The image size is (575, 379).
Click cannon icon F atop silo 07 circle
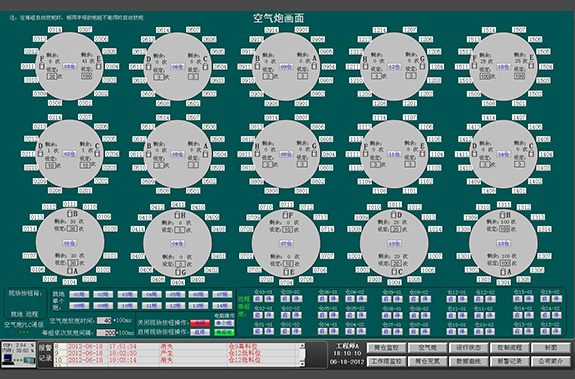(286, 215)
